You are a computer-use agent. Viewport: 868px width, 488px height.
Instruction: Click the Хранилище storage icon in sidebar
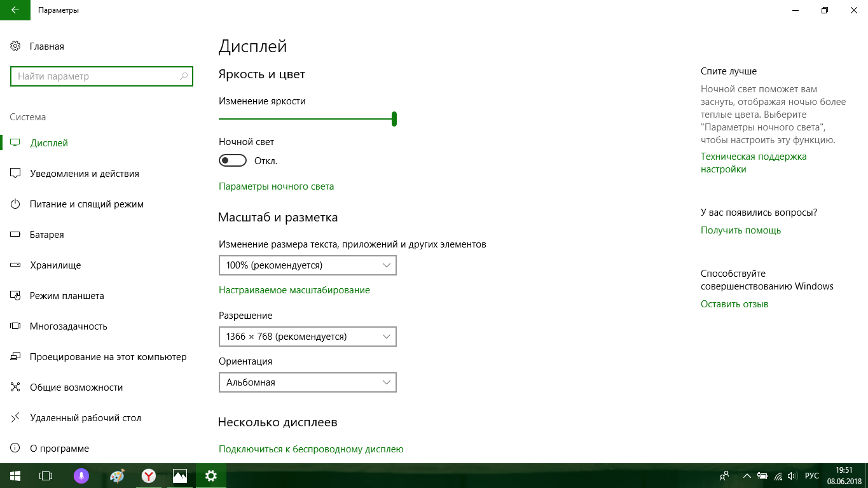click(x=16, y=265)
